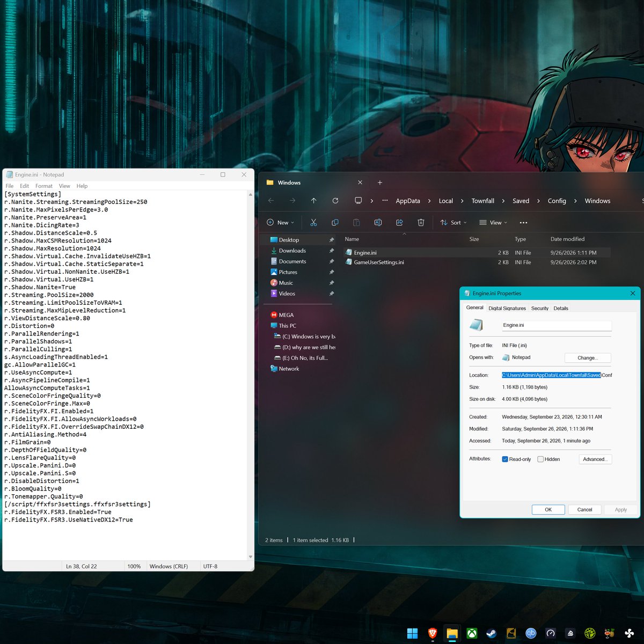Click Name column header in Explorer
This screenshot has width=644, height=644.
tap(352, 239)
